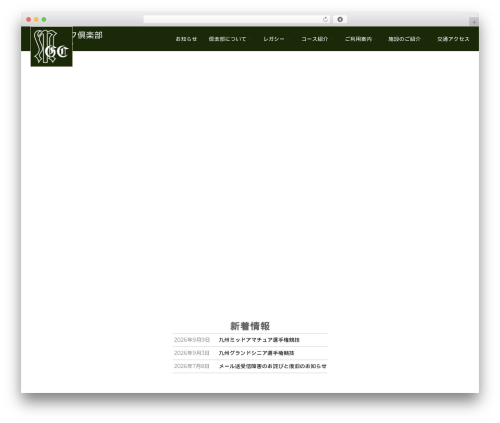Click the yellow minimize window button
Viewport: 500px width, 423px height.
36,20
